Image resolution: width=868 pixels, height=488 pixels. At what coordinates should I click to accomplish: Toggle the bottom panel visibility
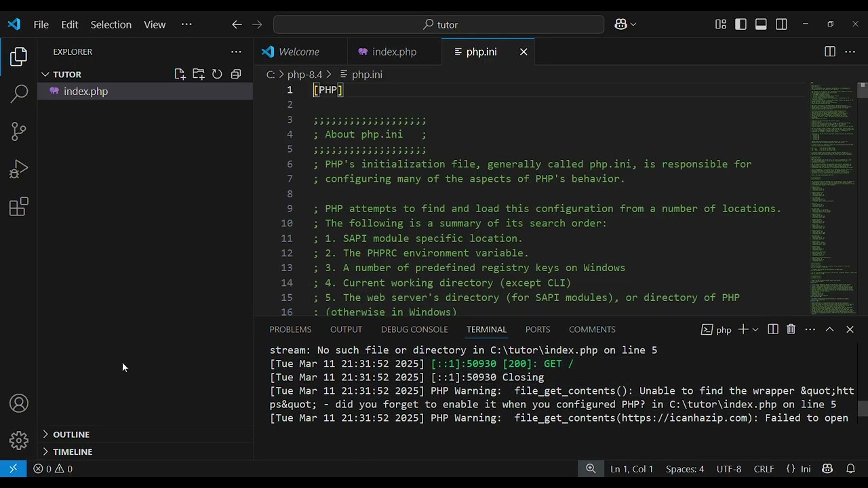[x=761, y=24]
